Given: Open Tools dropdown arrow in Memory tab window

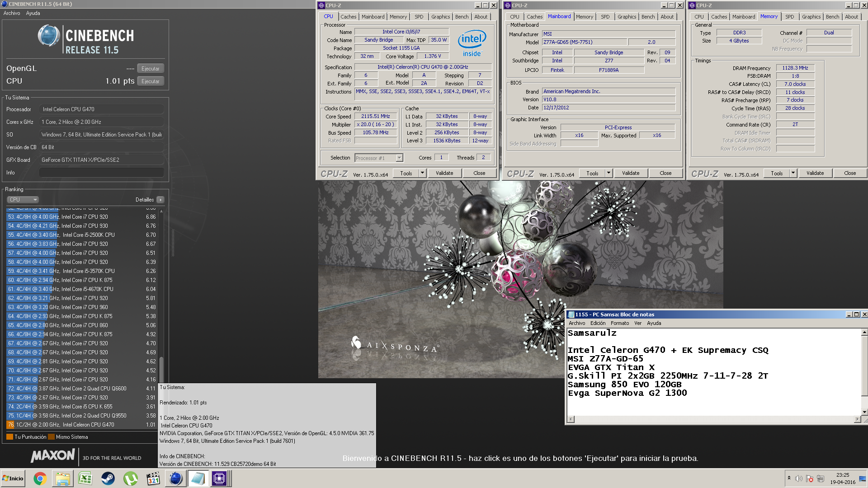Looking at the screenshot, I should coord(793,173).
